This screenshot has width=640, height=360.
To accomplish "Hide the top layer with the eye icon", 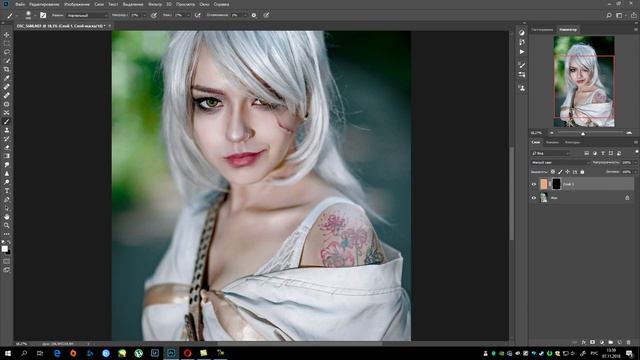I will [534, 184].
